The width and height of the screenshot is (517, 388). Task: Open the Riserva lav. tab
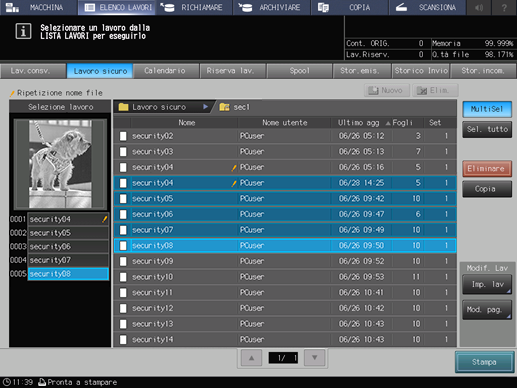click(233, 71)
